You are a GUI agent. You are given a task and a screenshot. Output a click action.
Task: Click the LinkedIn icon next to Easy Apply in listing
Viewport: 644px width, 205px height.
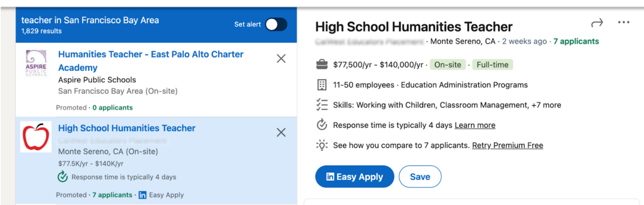tap(142, 195)
